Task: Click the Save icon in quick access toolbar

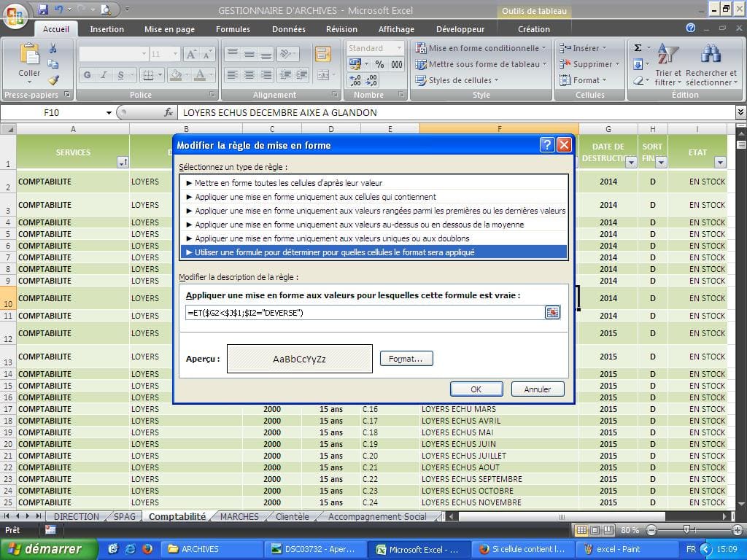Action: 43,9
